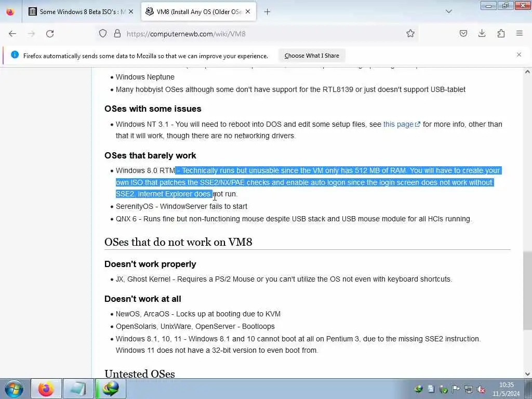Click the 'QNX 6' list entry

pyautogui.click(x=294, y=219)
